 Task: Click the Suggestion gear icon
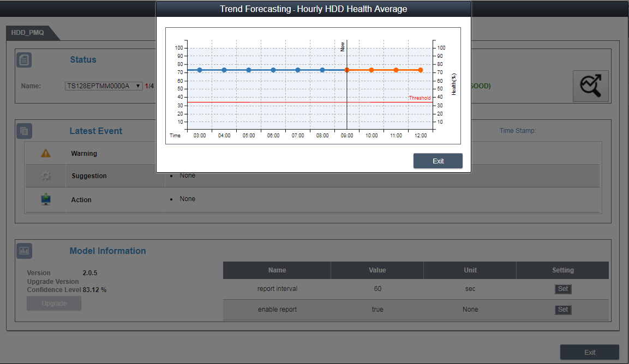[46, 176]
